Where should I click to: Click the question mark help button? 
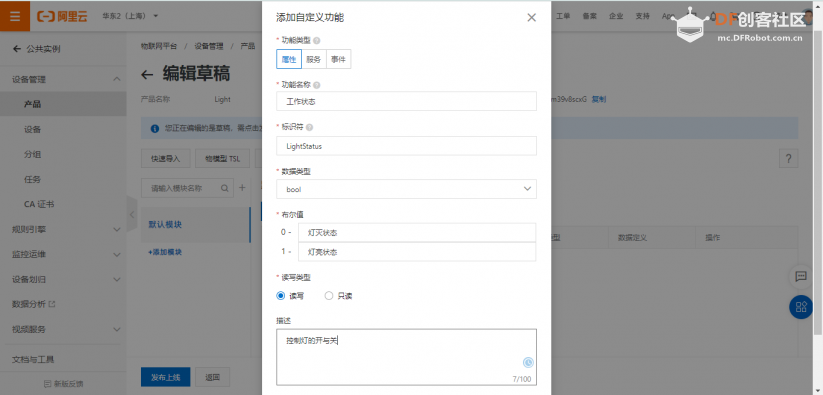click(x=788, y=158)
